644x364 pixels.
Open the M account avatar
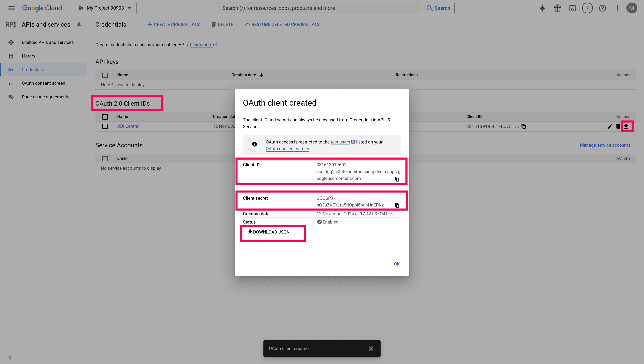click(x=631, y=8)
